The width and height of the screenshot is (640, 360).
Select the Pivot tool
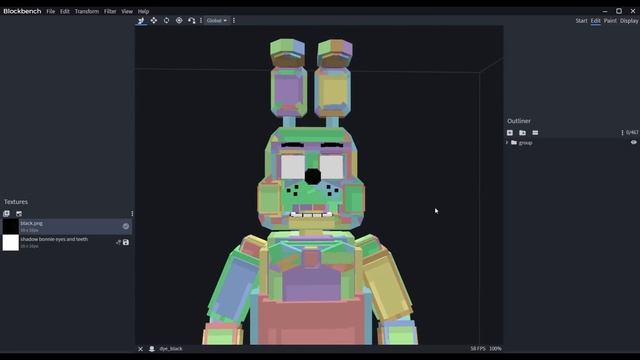click(x=179, y=20)
